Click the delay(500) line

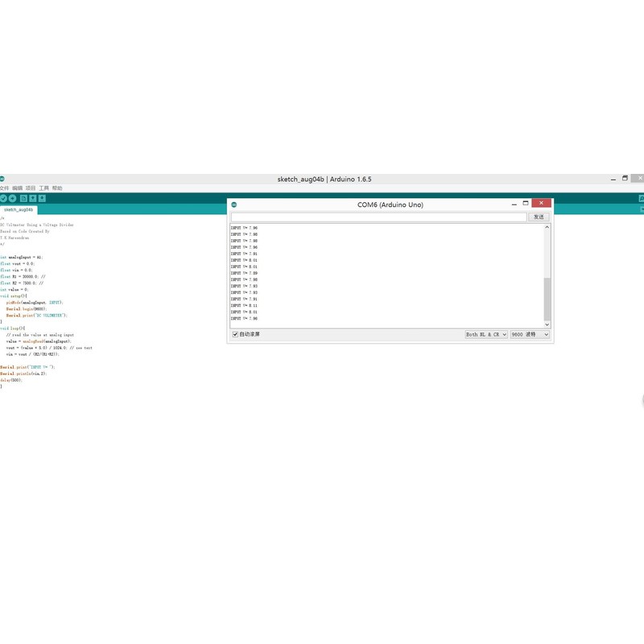point(11,380)
